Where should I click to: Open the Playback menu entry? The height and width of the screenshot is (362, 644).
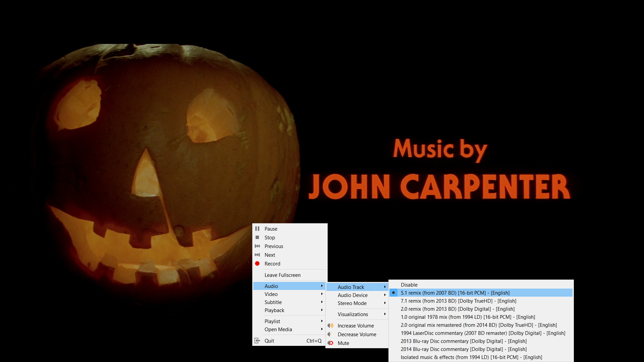290,310
